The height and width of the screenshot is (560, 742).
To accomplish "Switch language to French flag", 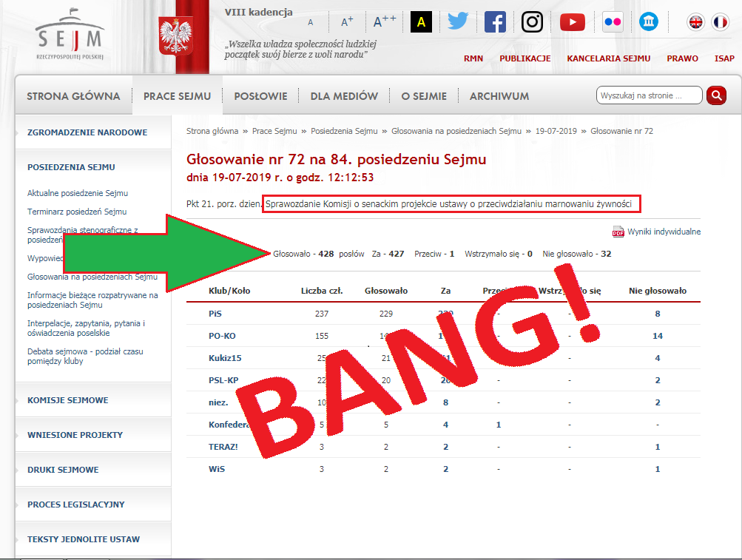I will click(720, 22).
